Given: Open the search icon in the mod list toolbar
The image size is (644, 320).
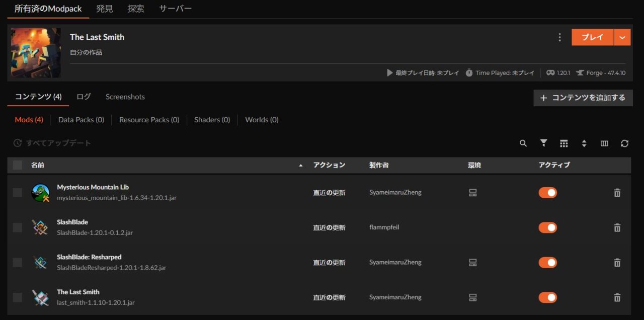Looking at the screenshot, I should [x=523, y=143].
